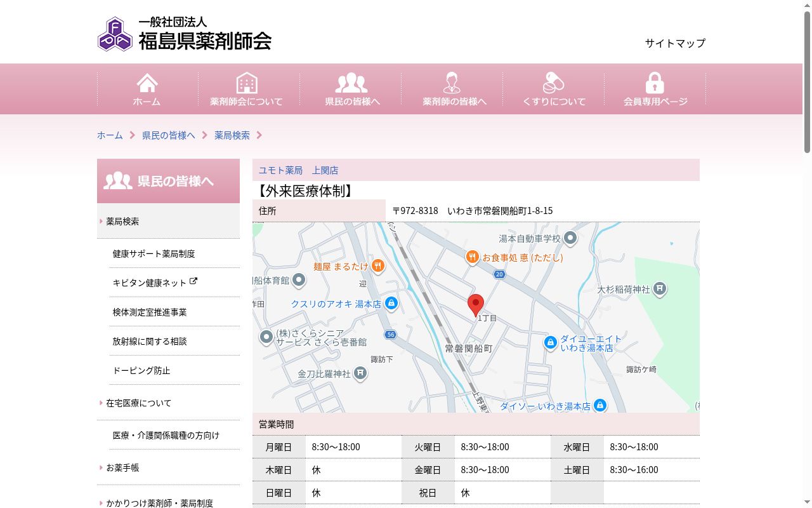
Task: Select 大杉稲荷神社 shrine marker
Action: pyautogui.click(x=660, y=289)
